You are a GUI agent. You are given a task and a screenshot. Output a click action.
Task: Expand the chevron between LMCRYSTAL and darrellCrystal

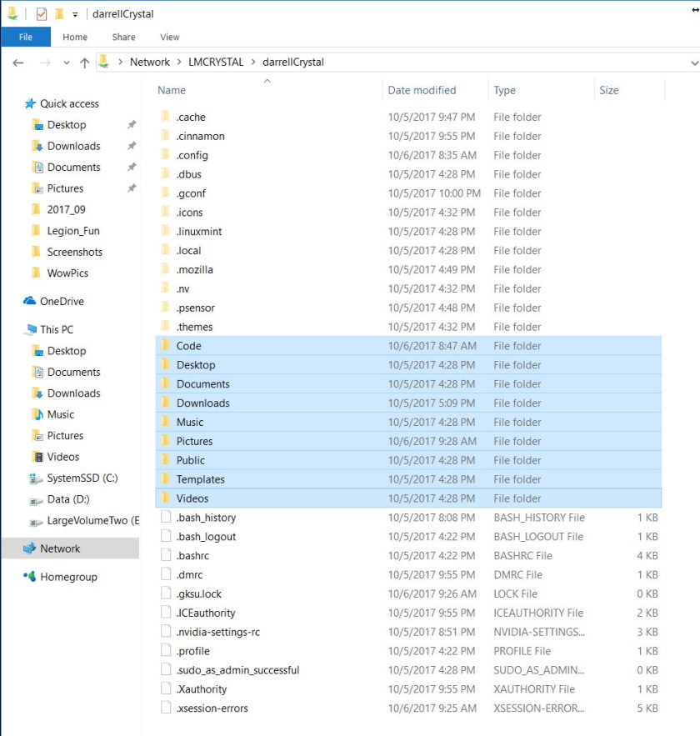[253, 63]
